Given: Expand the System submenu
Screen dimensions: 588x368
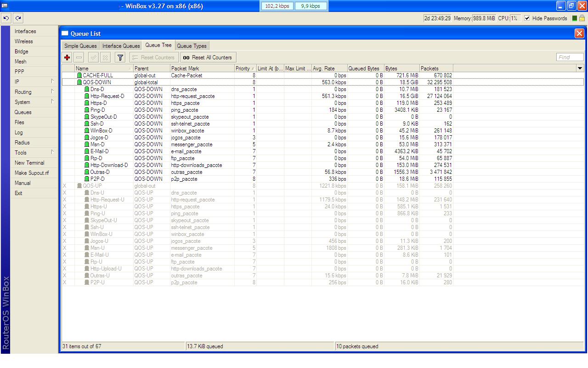Looking at the screenshot, I should click(52, 102).
